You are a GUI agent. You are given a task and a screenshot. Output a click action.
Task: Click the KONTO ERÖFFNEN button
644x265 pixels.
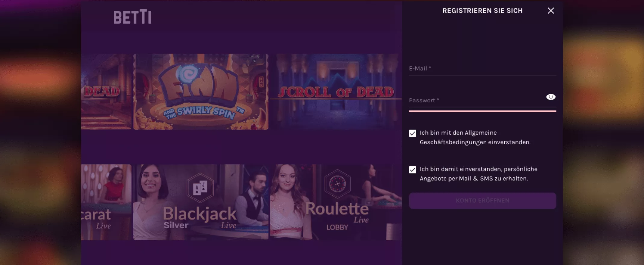(x=482, y=201)
